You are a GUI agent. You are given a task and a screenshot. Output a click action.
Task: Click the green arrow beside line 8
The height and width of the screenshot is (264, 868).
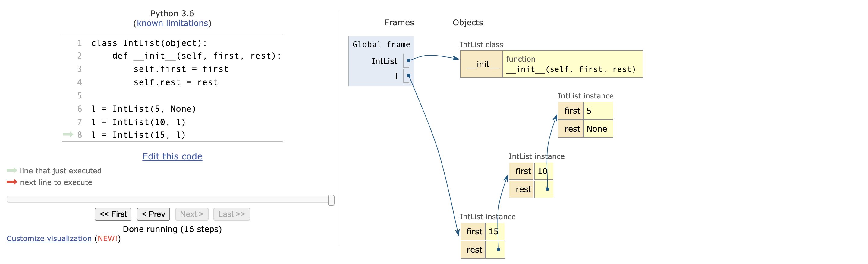(x=68, y=134)
